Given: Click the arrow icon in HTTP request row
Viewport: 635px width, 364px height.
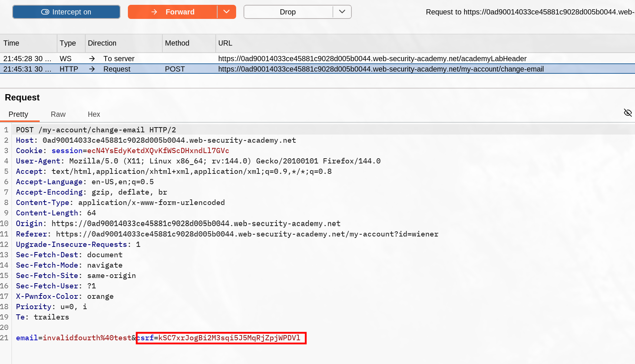Looking at the screenshot, I should [x=92, y=69].
